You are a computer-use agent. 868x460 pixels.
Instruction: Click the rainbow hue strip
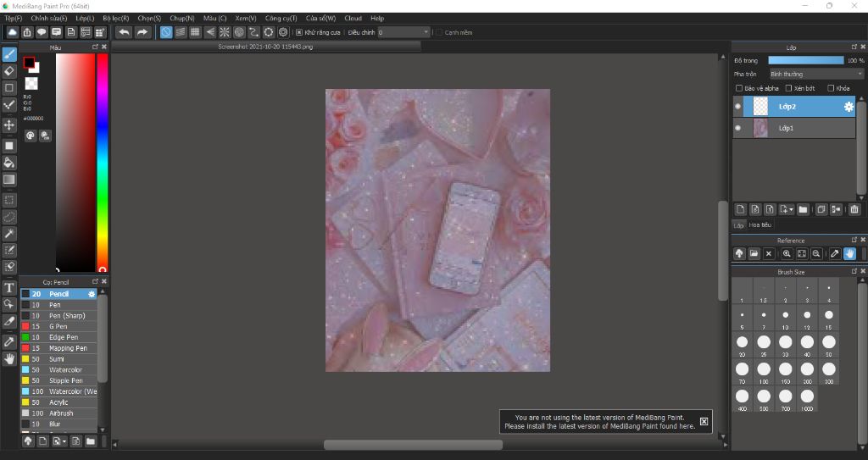point(103,162)
